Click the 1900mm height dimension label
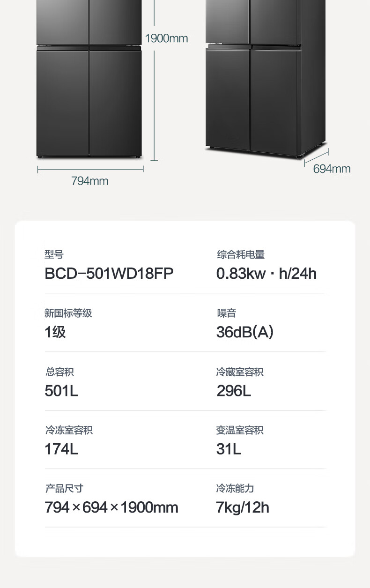 coord(166,38)
